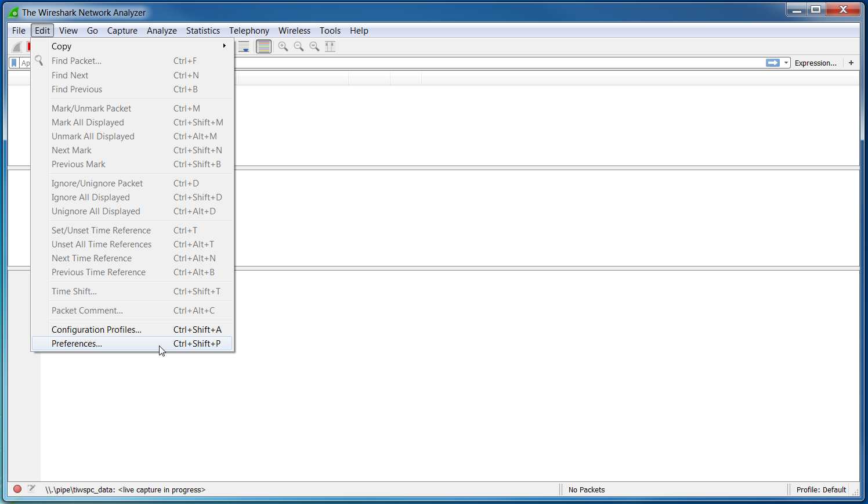
Task: Open the Wireless menu
Action: click(x=295, y=31)
